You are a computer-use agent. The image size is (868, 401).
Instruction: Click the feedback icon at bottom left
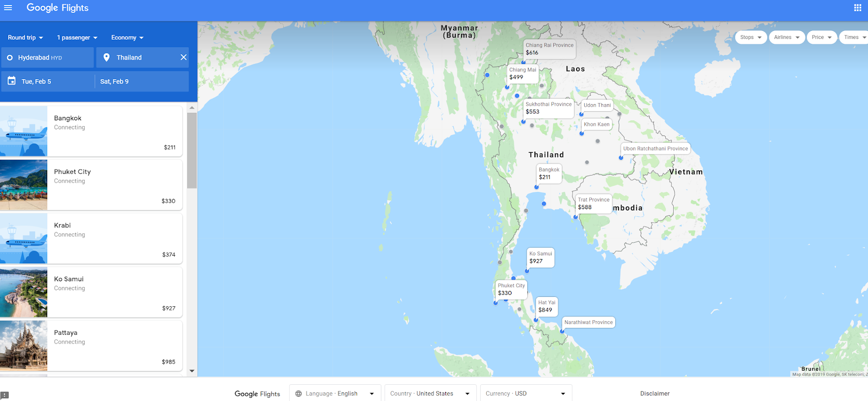tap(4, 396)
